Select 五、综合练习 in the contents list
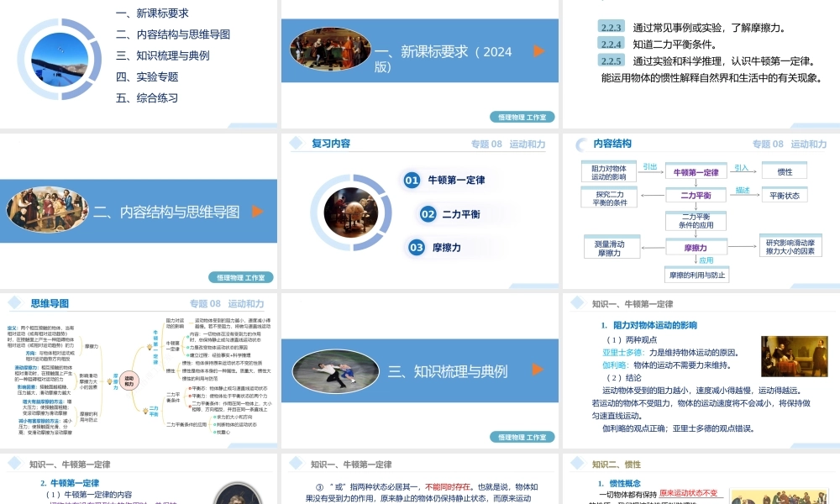This screenshot has width=840, height=504. tap(147, 98)
